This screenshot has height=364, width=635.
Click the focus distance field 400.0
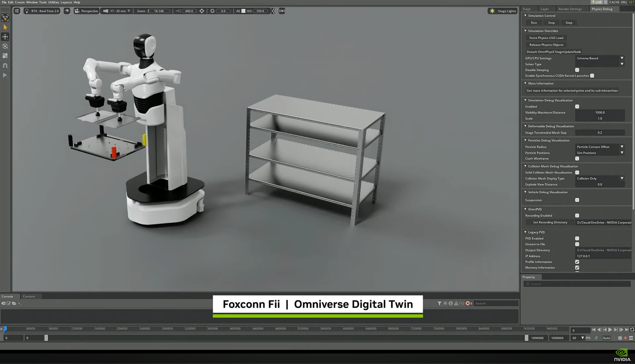point(189,11)
